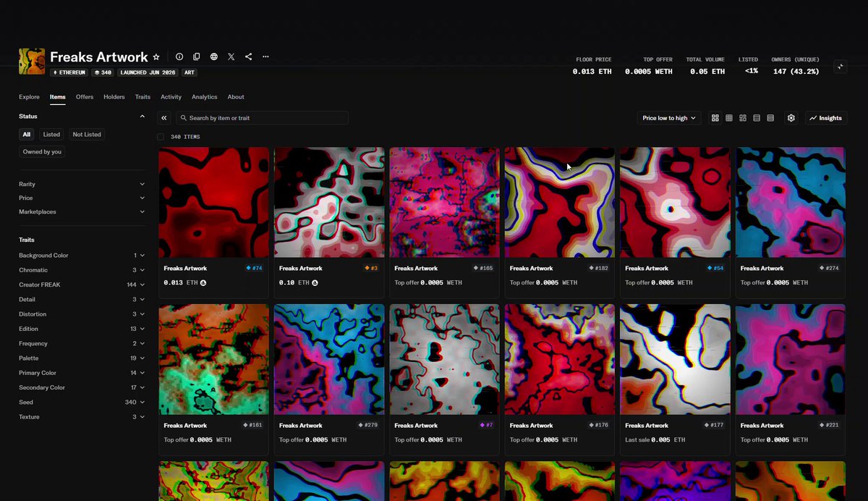Screen dimensions: 868x501
Task: Open the Freaks Artwork #161 thumbnail
Action: point(213,360)
